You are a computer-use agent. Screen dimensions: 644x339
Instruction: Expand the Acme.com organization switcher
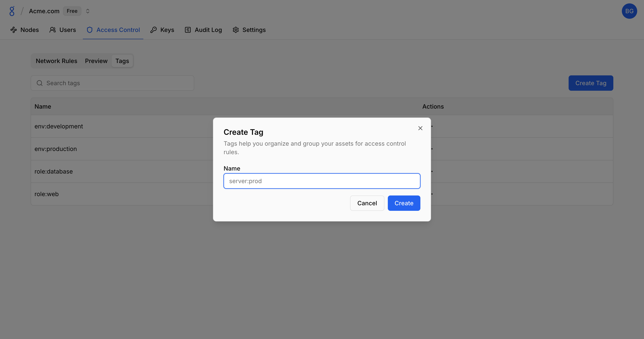coord(88,11)
